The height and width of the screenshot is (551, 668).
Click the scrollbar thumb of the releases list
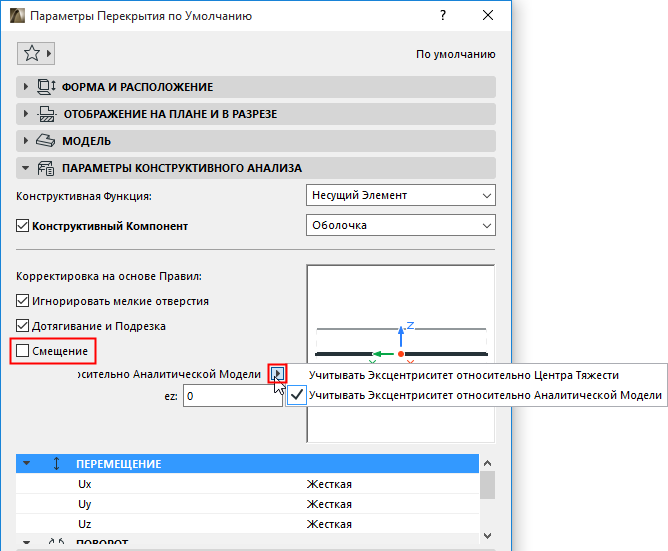(x=487, y=485)
